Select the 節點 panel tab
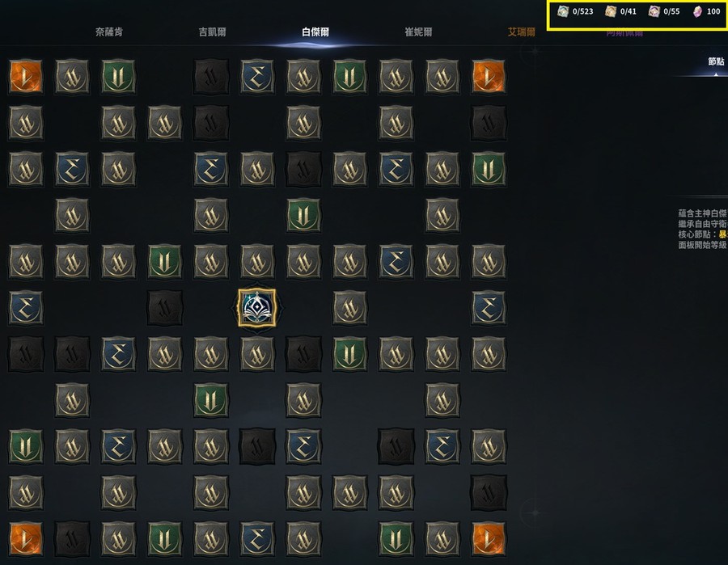 point(716,61)
